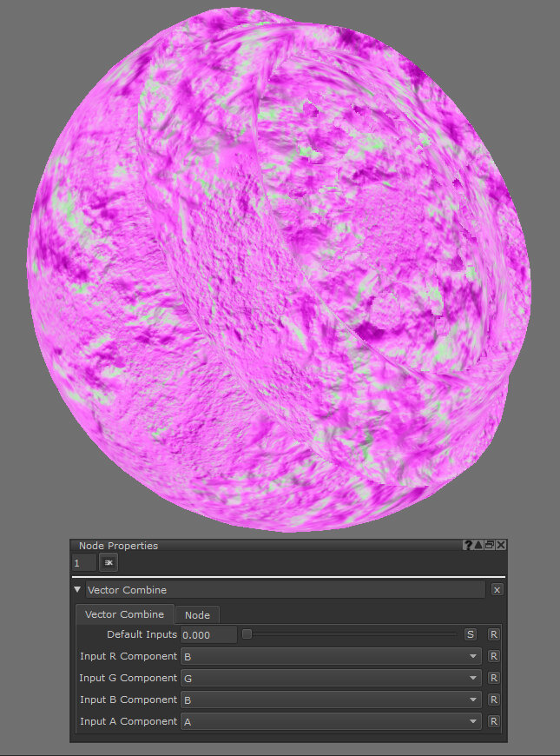Image resolution: width=560 pixels, height=756 pixels.
Task: Select the Vector Combine tab
Action: tap(124, 614)
